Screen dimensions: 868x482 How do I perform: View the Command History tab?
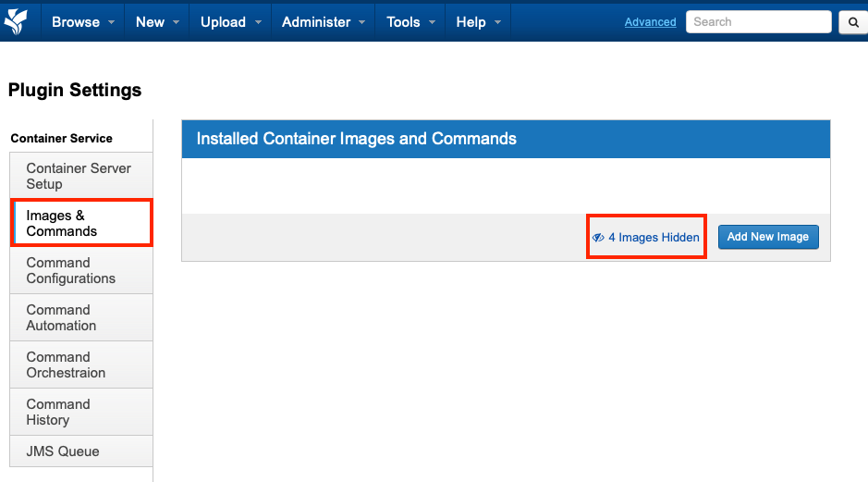tap(79, 412)
